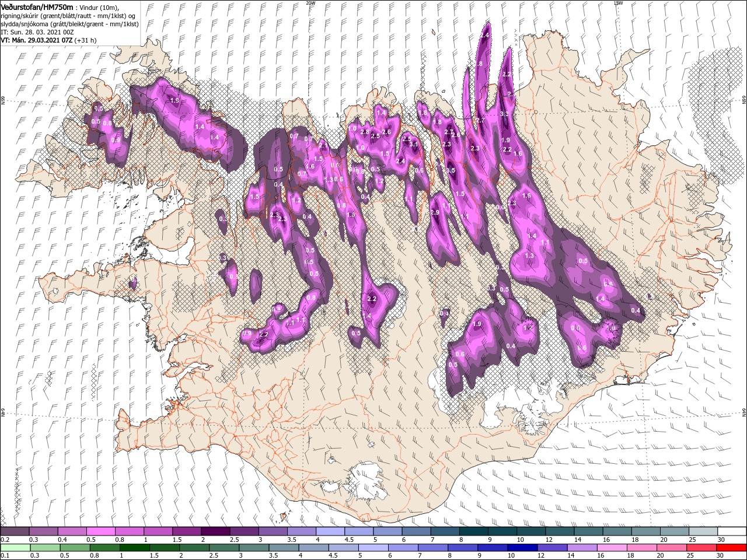Viewport: 747px width, 560px height.
Task: Click the 0.2 label in the snow legend
Action: pos(5,540)
